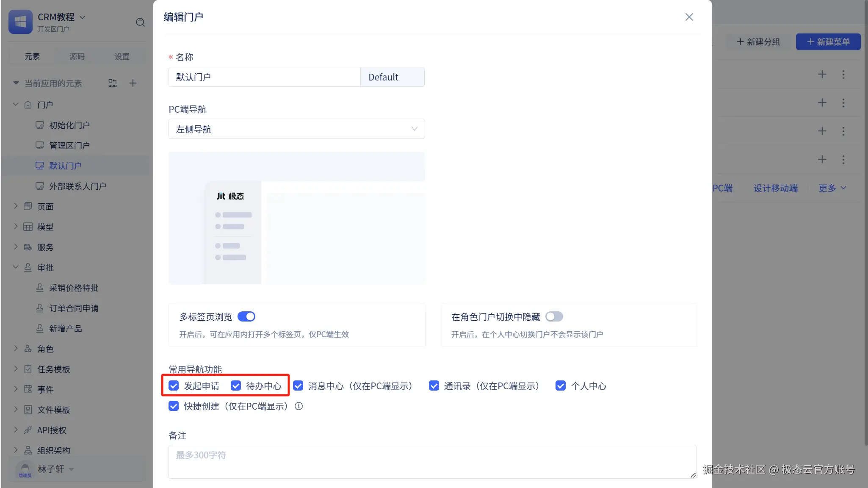The image size is (868, 488).
Task: Click into the 备注 text area
Action: [432, 461]
